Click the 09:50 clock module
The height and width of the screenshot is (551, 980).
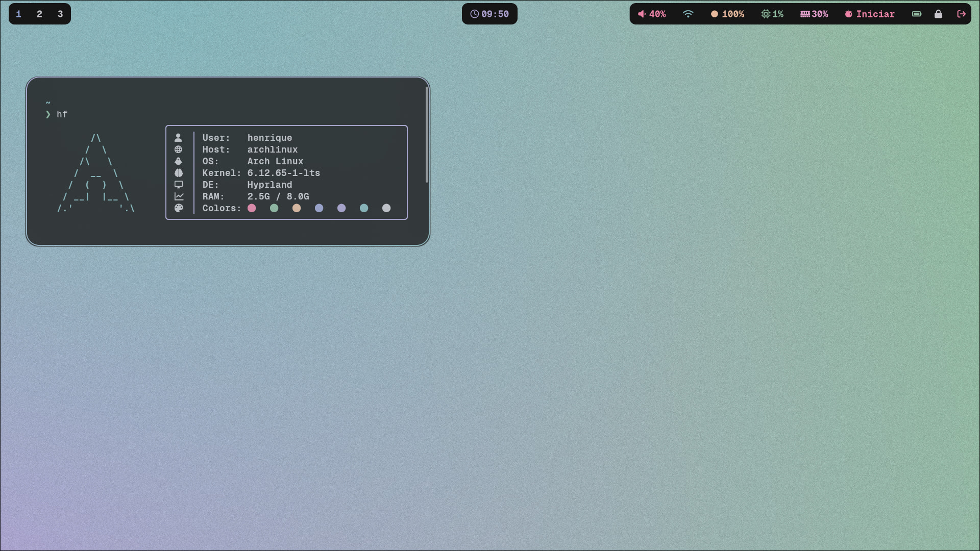pyautogui.click(x=489, y=14)
